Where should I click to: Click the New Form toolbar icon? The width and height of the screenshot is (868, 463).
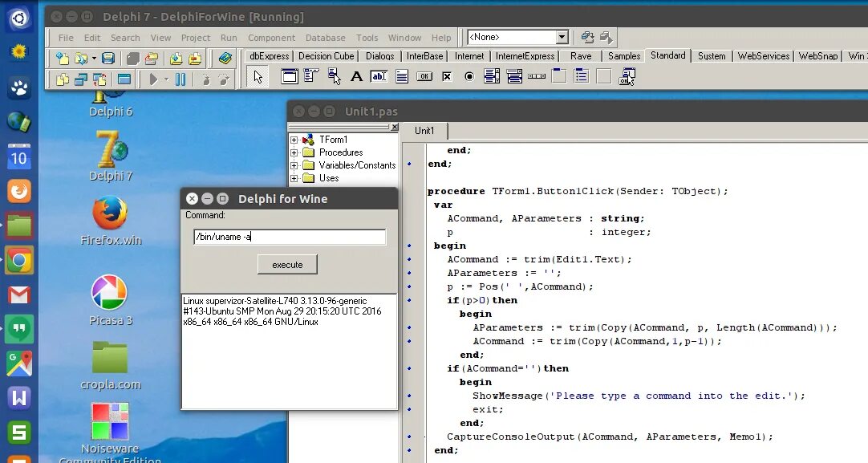pyautogui.click(x=124, y=79)
